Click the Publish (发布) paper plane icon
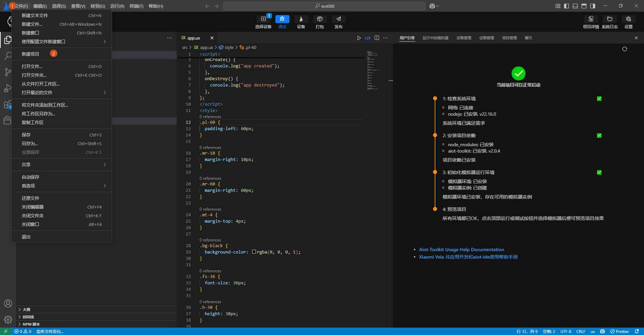The height and width of the screenshot is (335, 644). tap(338, 19)
